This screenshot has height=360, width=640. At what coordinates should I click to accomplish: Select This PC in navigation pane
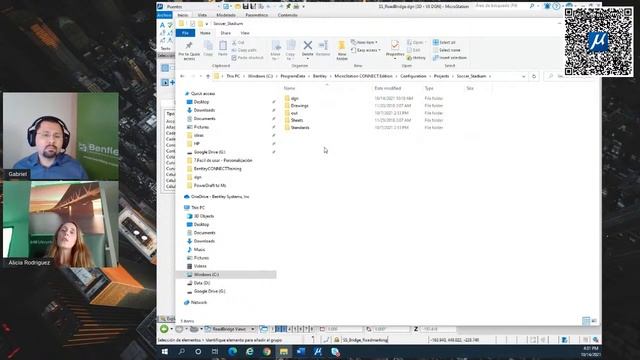coord(198,208)
